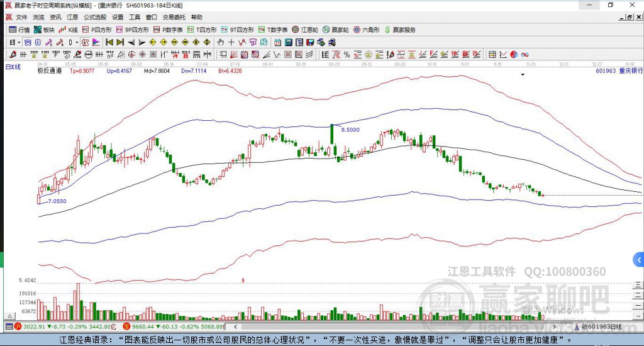Viewport: 644px width, 346px height.
Task: Click the zigzag V-line drawing icon
Action: pyautogui.click(x=277, y=55)
